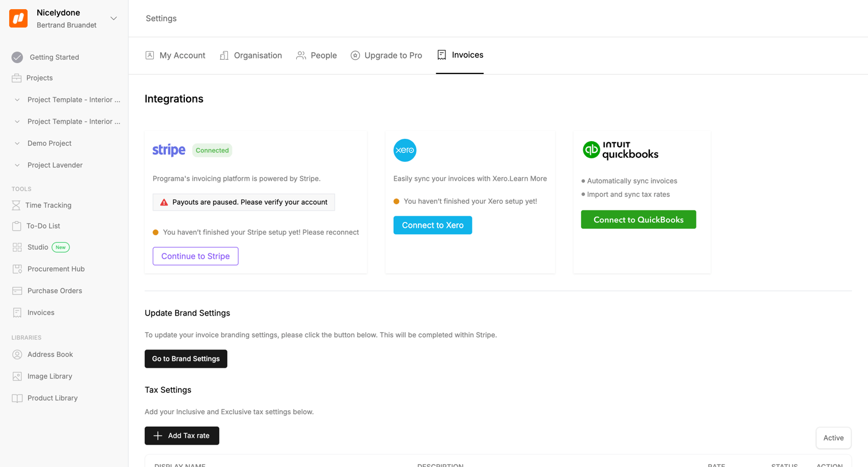
Task: Click the Update Brand Settings heading
Action: coord(187,313)
